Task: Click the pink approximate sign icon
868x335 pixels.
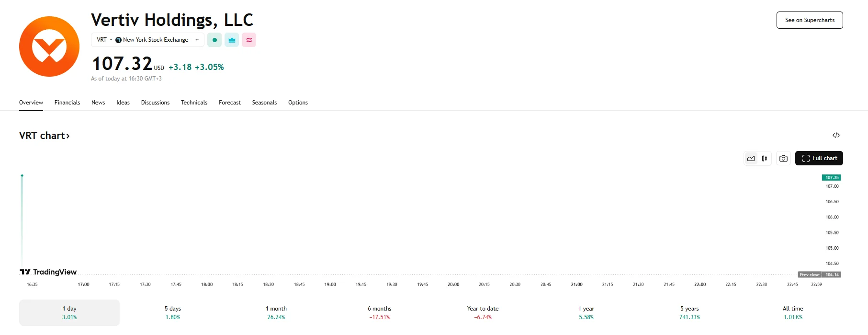Action: 249,40
